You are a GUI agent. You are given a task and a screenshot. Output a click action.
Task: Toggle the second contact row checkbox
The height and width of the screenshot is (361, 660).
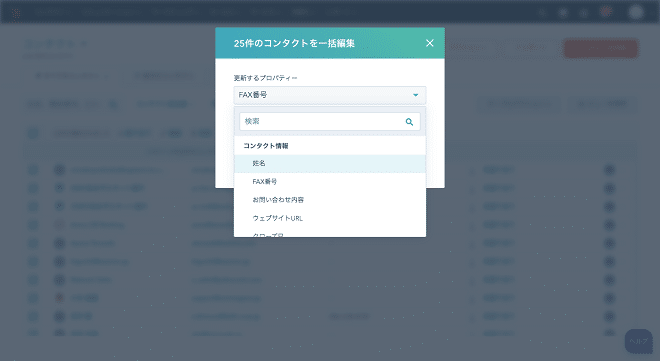pos(33,188)
